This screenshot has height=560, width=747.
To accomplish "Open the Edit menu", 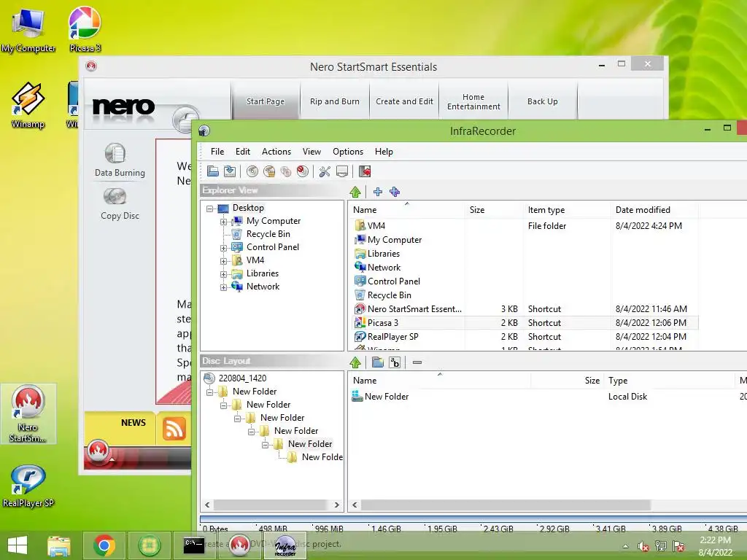I will coord(242,152).
